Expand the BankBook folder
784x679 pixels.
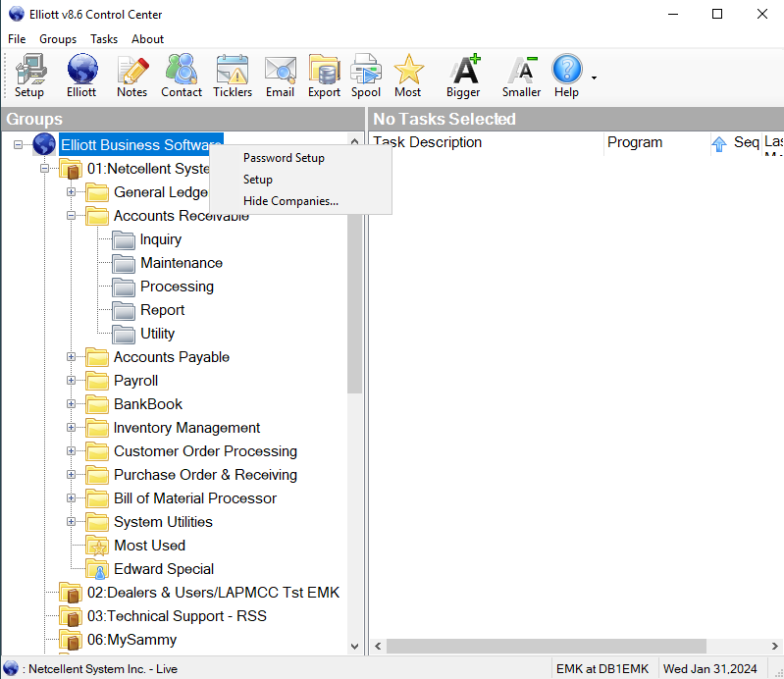pyautogui.click(x=71, y=404)
